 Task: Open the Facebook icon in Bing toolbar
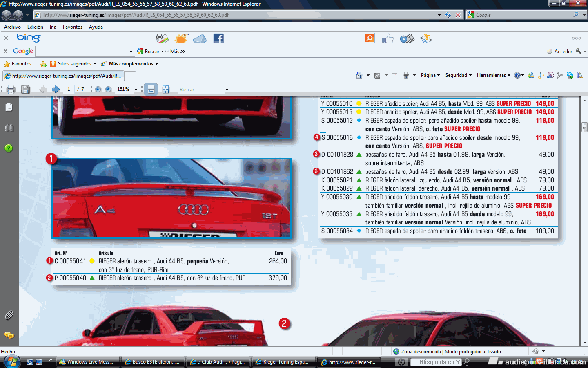tap(218, 39)
